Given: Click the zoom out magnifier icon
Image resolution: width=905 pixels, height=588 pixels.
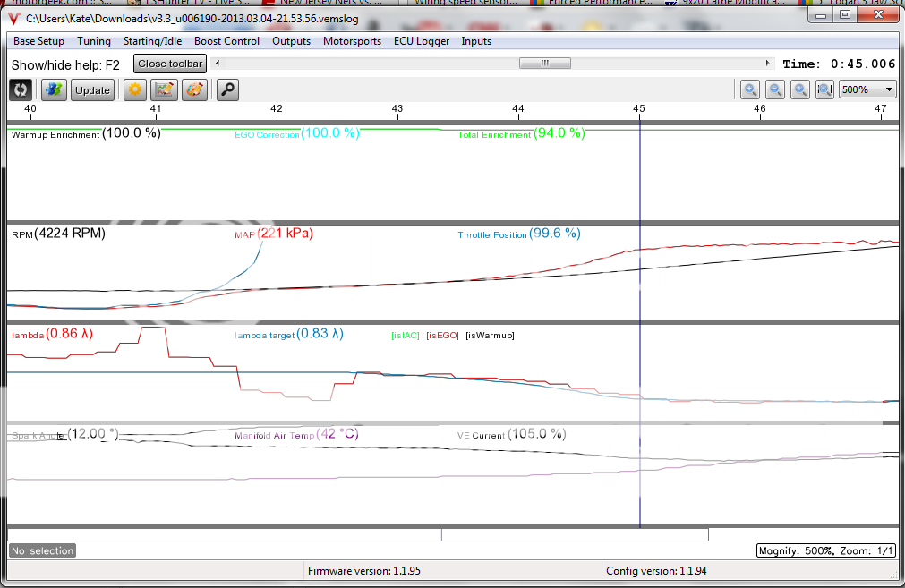Looking at the screenshot, I should (775, 89).
